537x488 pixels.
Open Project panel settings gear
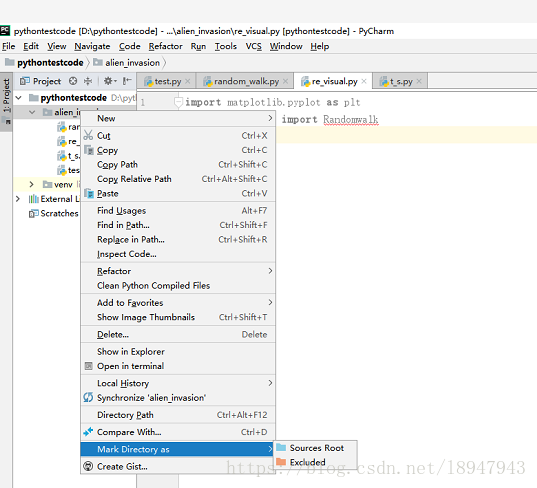110,81
